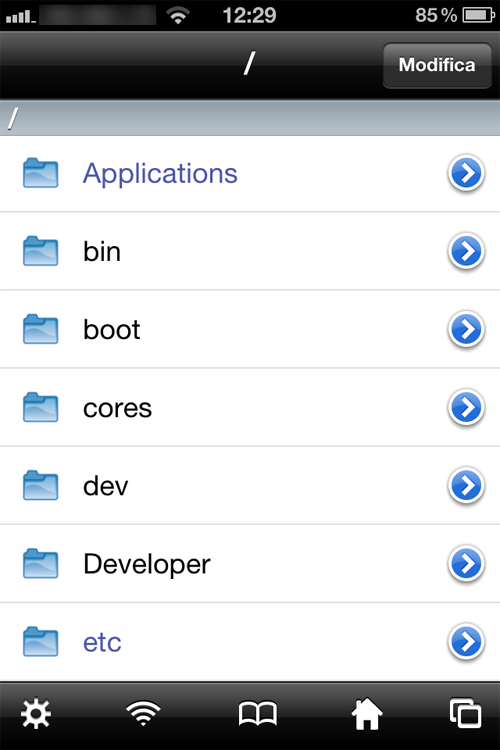Open the settings gear icon
500x750 pixels.
pyautogui.click(x=36, y=715)
